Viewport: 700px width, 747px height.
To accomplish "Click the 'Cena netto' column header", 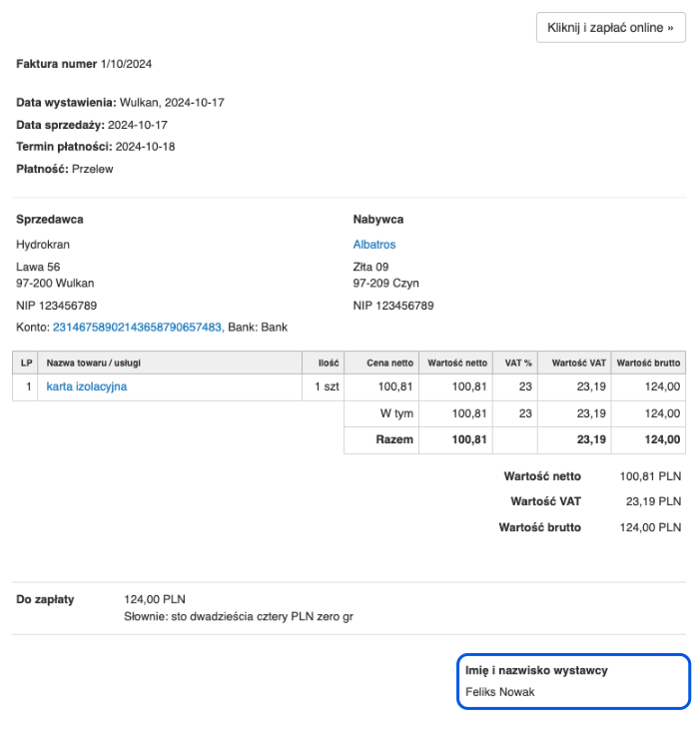I will click(381, 364).
